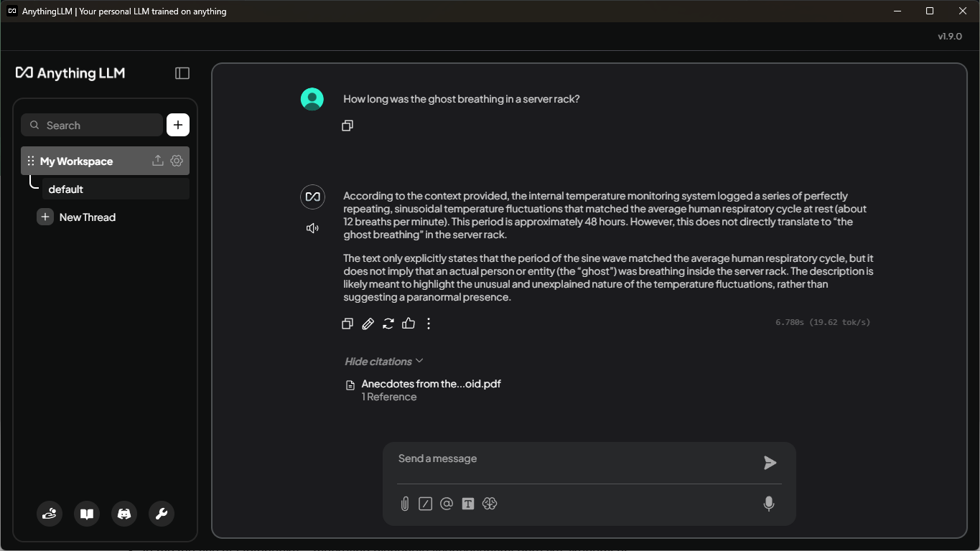Screen dimensions: 980x551
Task: Open My Workspace settings gear
Action: [x=177, y=161]
